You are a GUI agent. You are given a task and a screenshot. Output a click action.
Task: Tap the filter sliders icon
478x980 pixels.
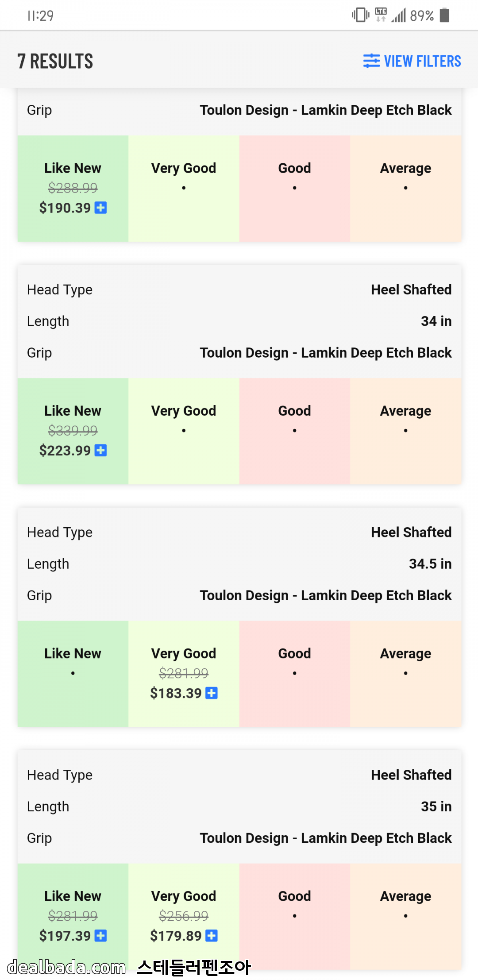[x=371, y=61]
